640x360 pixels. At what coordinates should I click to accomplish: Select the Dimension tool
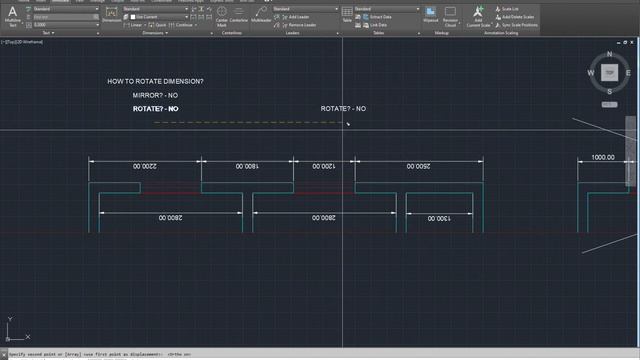[x=111, y=15]
